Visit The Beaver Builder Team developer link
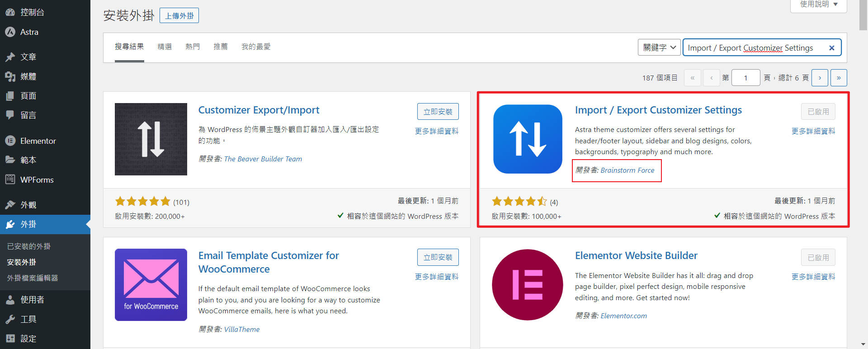The image size is (868, 349). pyautogui.click(x=263, y=159)
